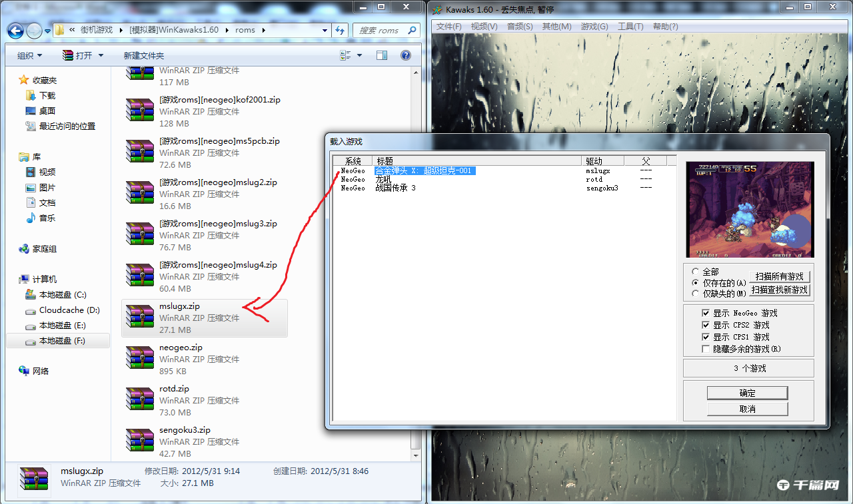The height and width of the screenshot is (504, 853).
Task: Select the 全部 radio button
Action: (x=696, y=272)
